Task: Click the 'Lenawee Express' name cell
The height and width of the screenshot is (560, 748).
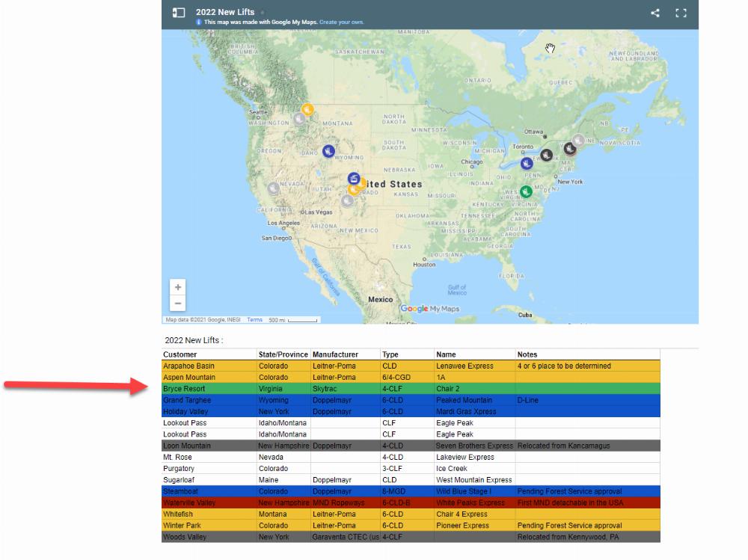Action: (475, 366)
